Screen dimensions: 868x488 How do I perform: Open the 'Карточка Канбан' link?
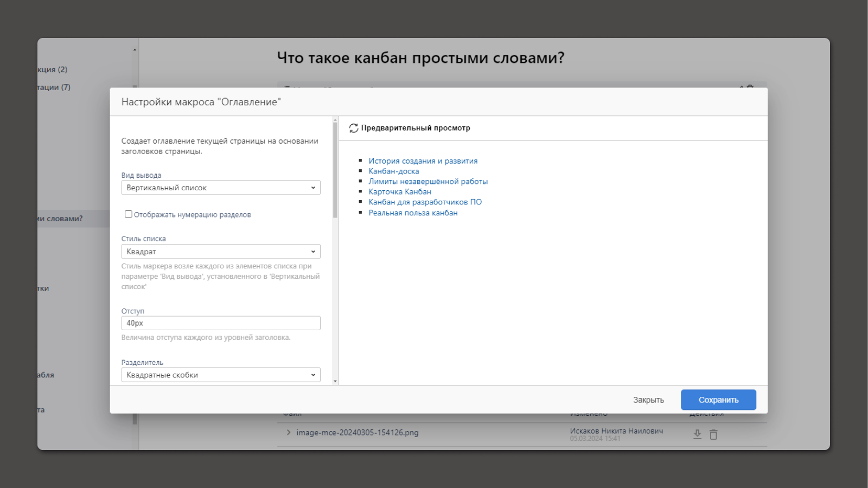pos(400,192)
